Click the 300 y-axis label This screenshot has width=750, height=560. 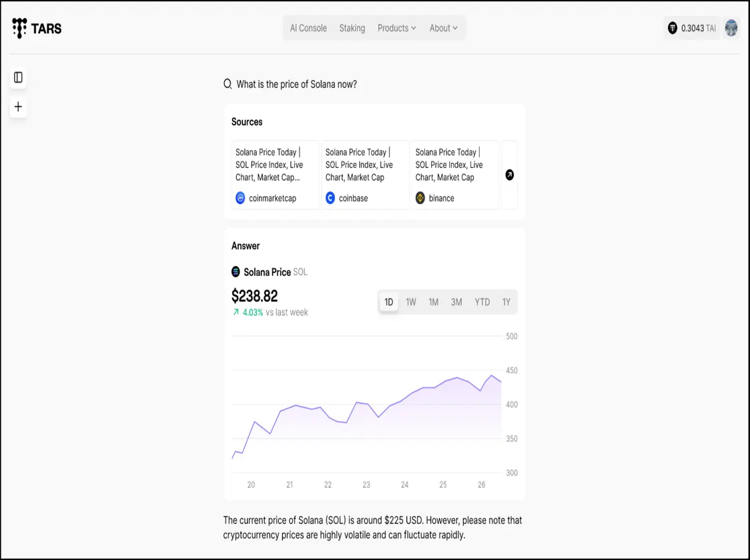point(512,473)
